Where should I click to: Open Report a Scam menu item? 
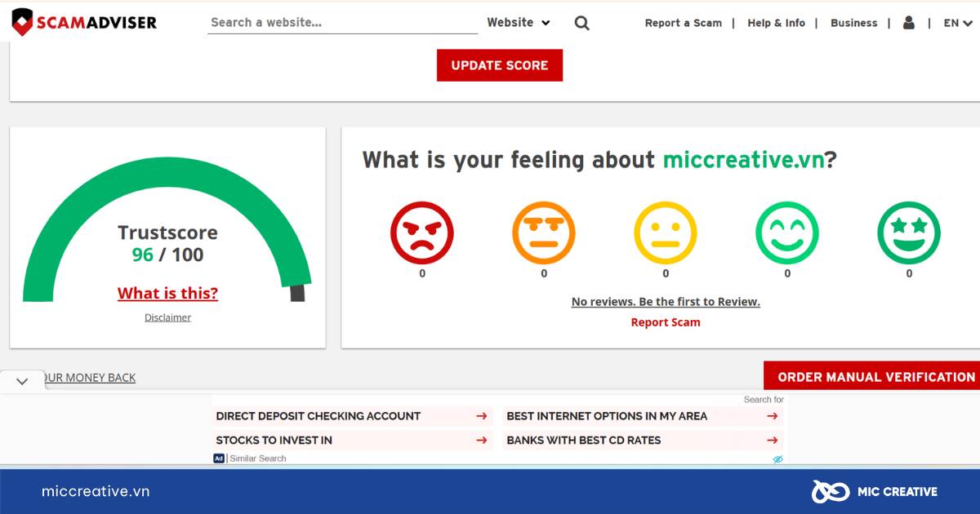(684, 23)
